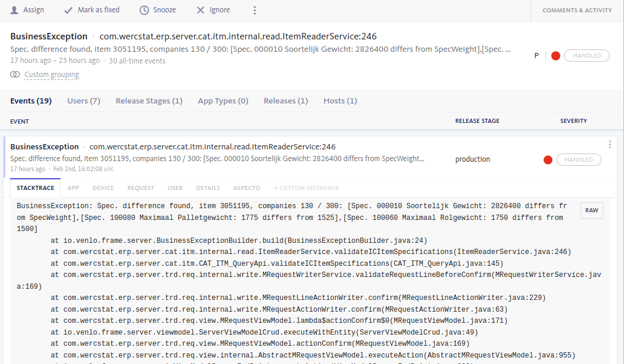Viewport: 624px width, 364px height.
Task: Mark this error as fixed
Action: (x=92, y=10)
